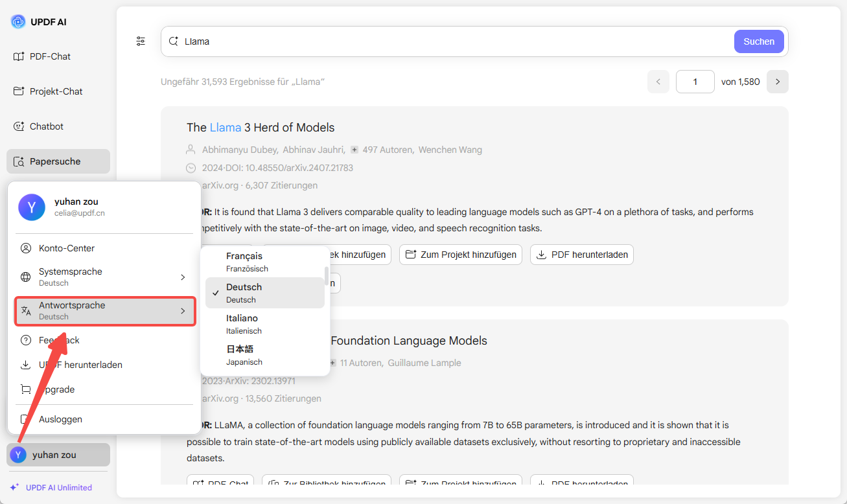Go to next results page
847x504 pixels.
[x=778, y=82]
